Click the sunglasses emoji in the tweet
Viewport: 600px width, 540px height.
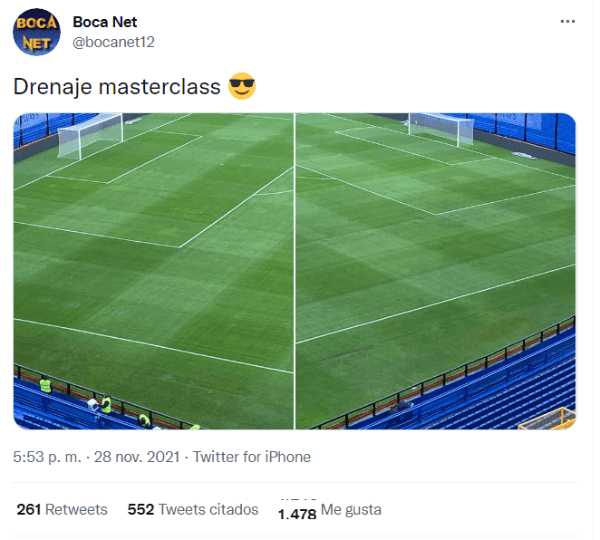[242, 87]
